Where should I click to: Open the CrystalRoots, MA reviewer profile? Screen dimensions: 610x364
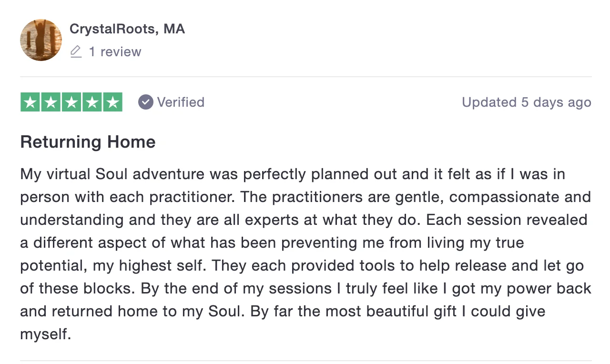click(x=127, y=29)
